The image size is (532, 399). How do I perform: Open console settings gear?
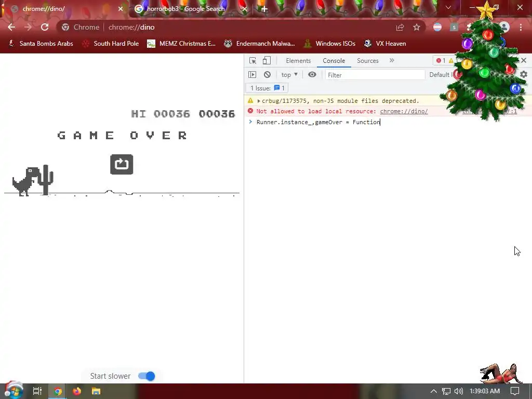tap(524, 74)
